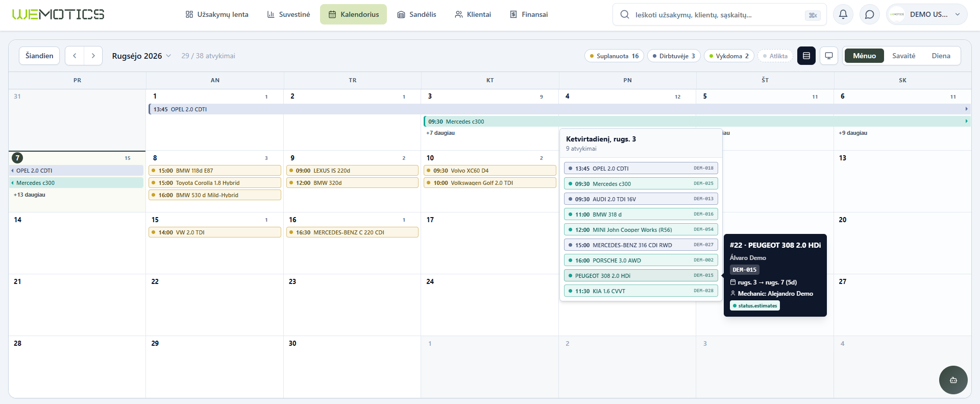Go to previous month arrow
The height and width of the screenshot is (404, 980).
point(75,56)
